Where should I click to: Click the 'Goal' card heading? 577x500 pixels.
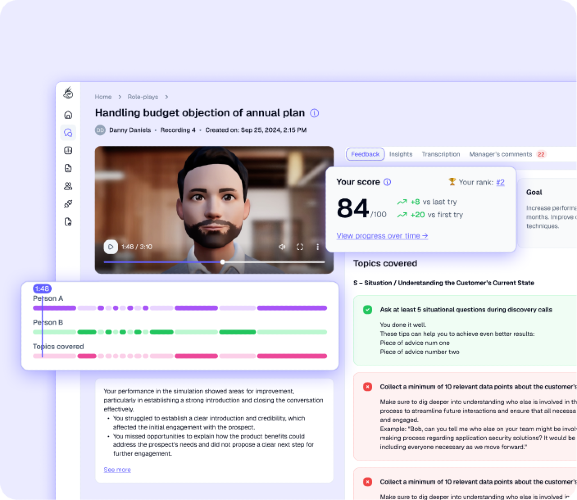534,192
